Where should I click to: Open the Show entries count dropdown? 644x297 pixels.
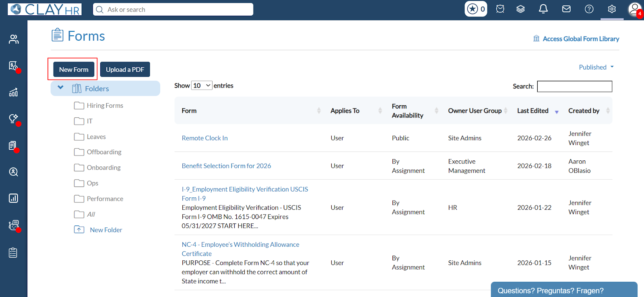(202, 85)
